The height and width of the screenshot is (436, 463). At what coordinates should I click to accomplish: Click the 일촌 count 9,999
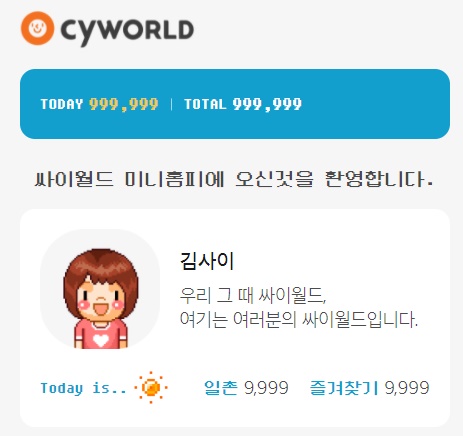(x=266, y=388)
